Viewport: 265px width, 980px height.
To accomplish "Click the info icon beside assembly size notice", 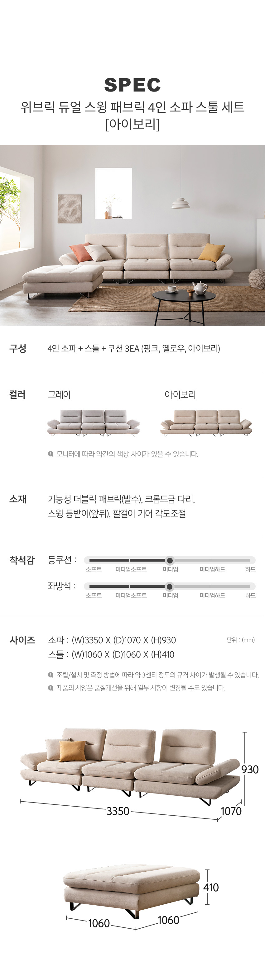I will click(x=51, y=675).
